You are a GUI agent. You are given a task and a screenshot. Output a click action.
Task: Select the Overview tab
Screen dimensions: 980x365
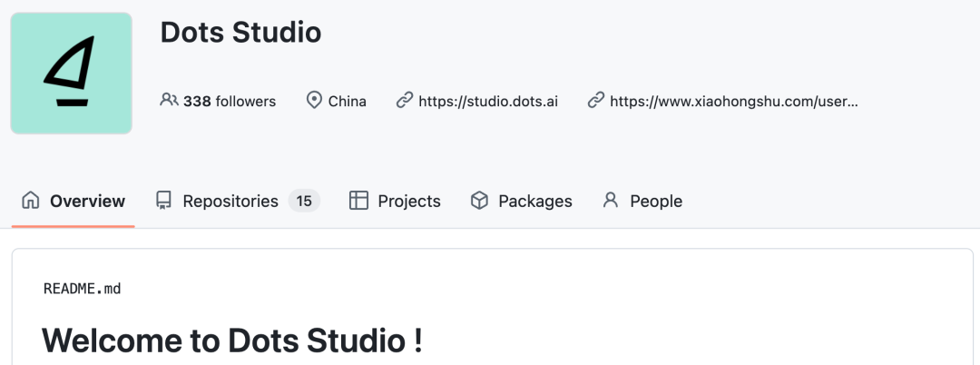click(x=73, y=201)
